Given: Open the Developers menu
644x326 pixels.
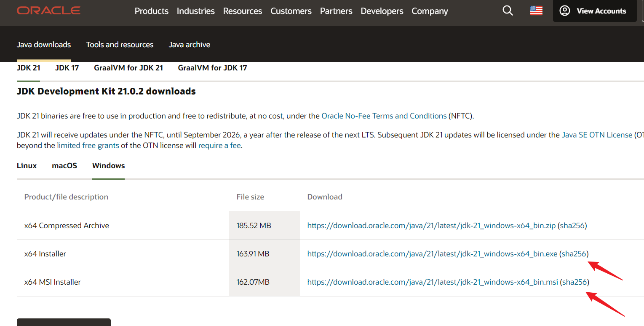Looking at the screenshot, I should (382, 11).
